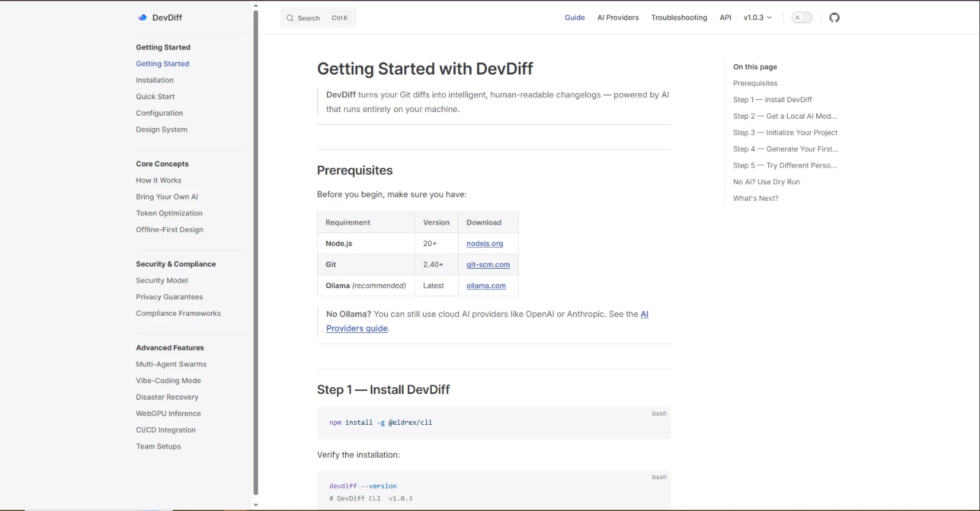Screen dimensions: 980x511
Task: Jump to Step 3 — Initialize Your Project
Action: 785,133
